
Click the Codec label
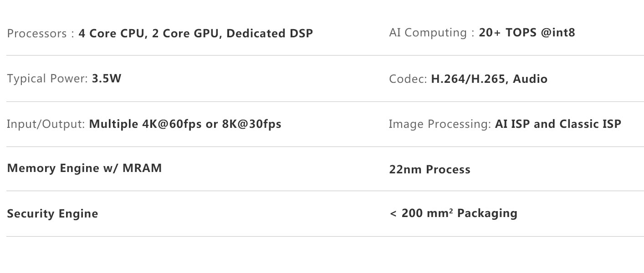click(408, 79)
